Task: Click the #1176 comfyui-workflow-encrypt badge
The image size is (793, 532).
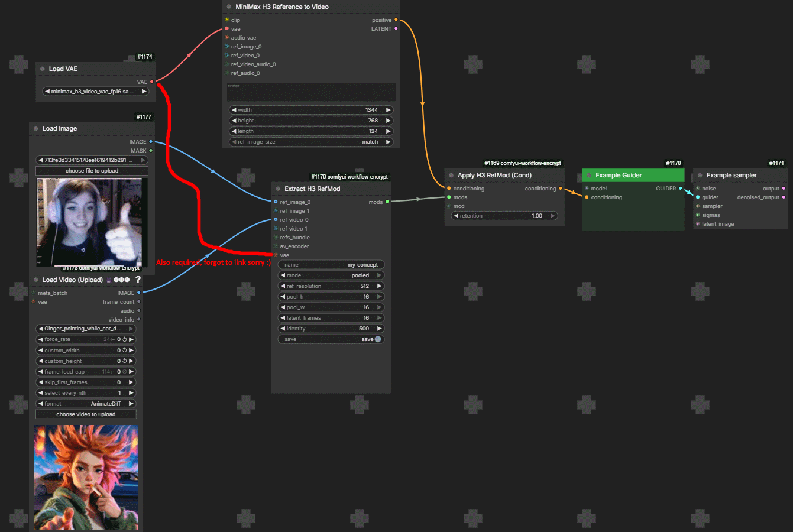Action: click(349, 177)
